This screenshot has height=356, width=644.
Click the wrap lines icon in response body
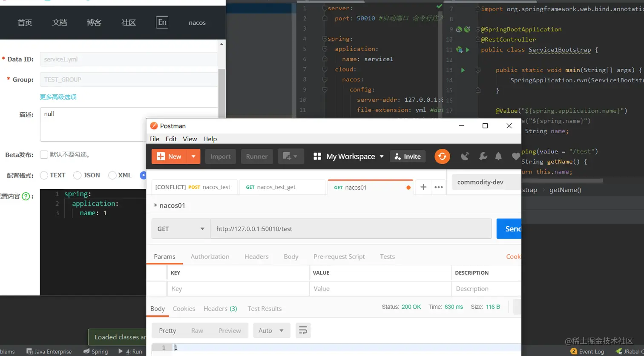point(303,330)
